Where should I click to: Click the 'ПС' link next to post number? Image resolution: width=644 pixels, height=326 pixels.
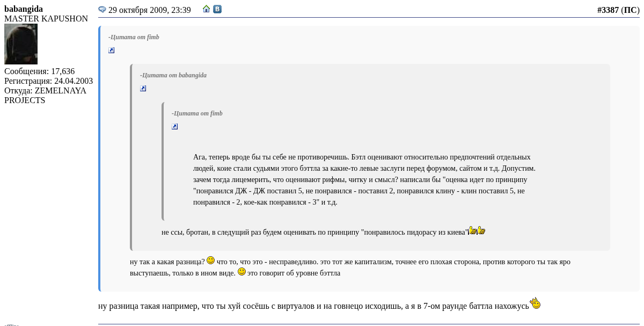pos(630,10)
